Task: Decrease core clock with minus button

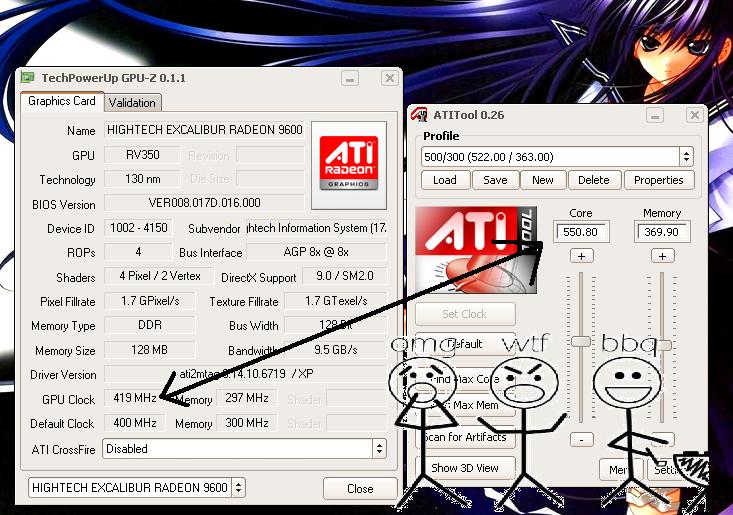Action: [x=582, y=440]
